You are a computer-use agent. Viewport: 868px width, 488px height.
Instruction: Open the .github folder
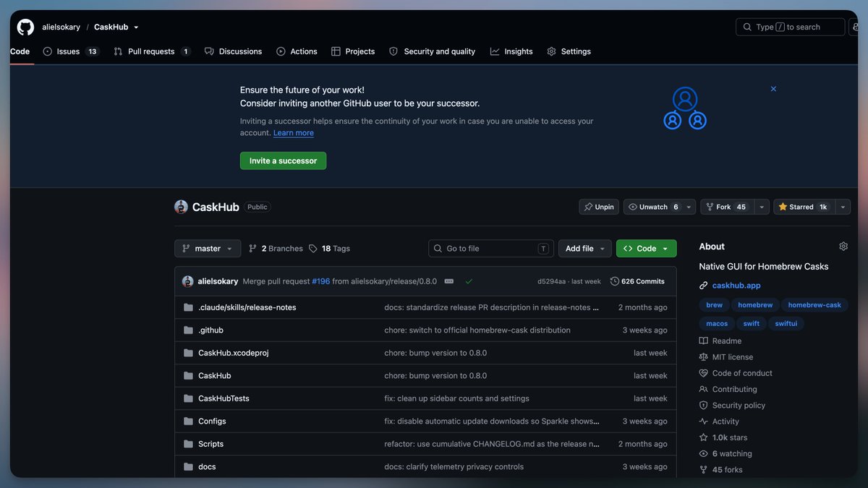[210, 330]
